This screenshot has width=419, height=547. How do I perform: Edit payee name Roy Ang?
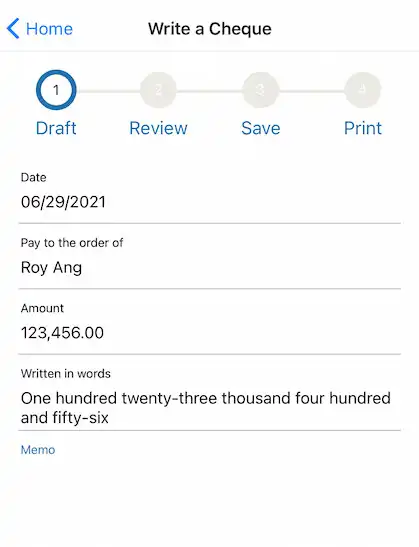209,268
